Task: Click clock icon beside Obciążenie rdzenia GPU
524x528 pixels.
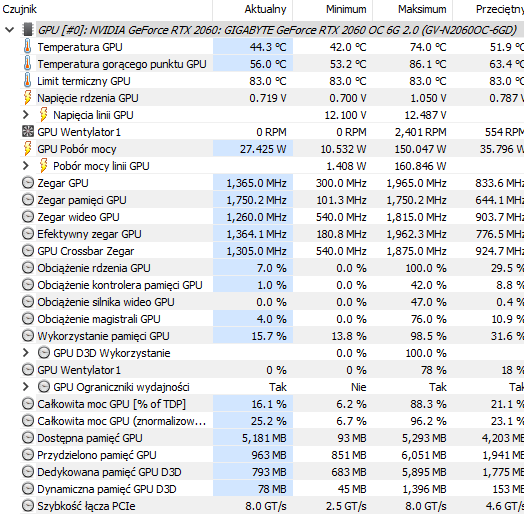Action: click(28, 268)
